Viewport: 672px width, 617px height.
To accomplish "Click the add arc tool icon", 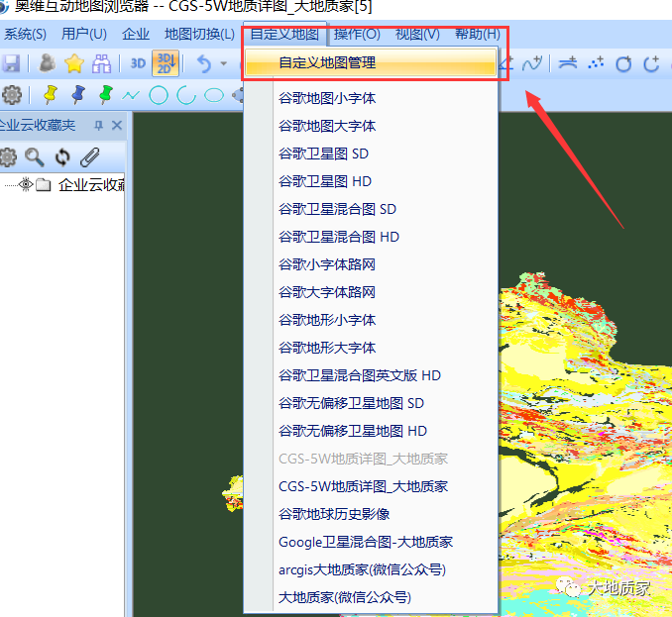I will [x=651, y=63].
